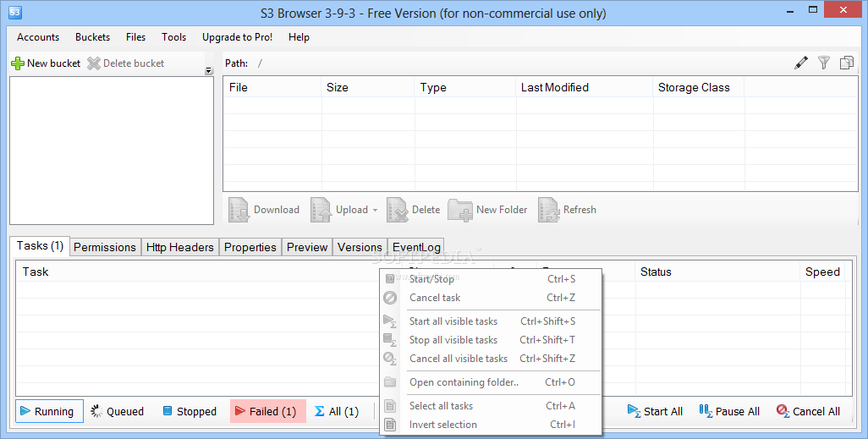868x439 pixels.
Task: Switch to the Http Headers tab
Action: click(x=180, y=247)
